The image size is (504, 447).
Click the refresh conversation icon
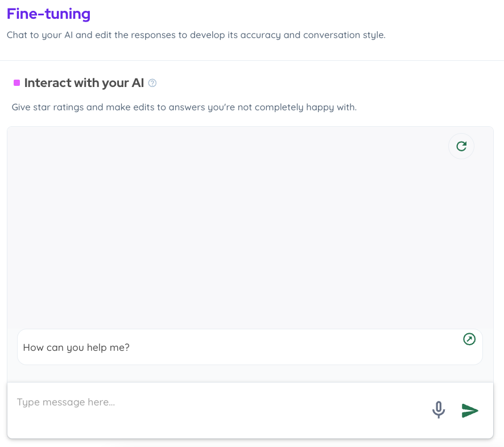[x=461, y=146]
